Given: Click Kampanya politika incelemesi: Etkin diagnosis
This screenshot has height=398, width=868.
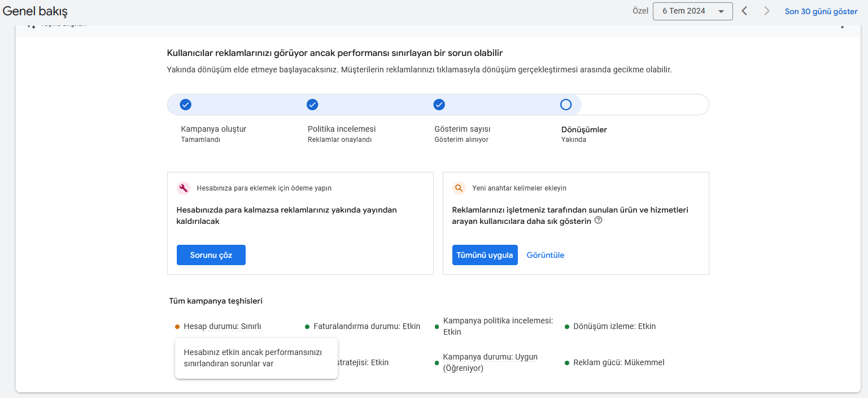Looking at the screenshot, I should [498, 326].
